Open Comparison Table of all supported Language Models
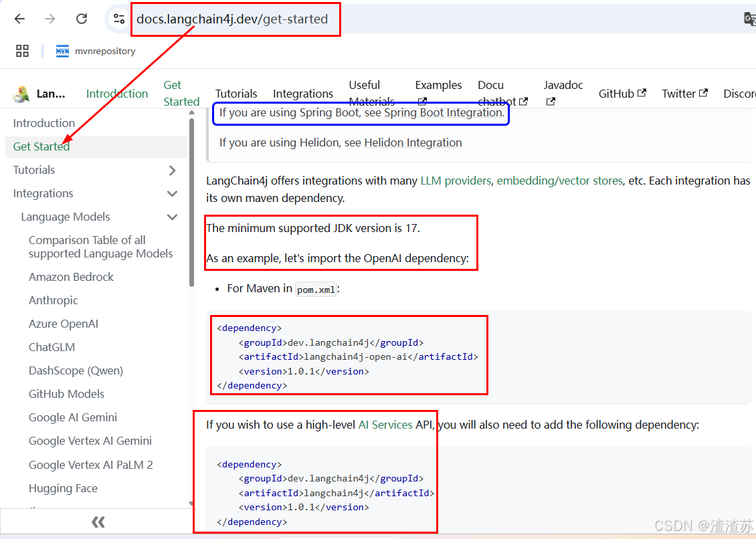This screenshot has height=539, width=756. point(101,247)
